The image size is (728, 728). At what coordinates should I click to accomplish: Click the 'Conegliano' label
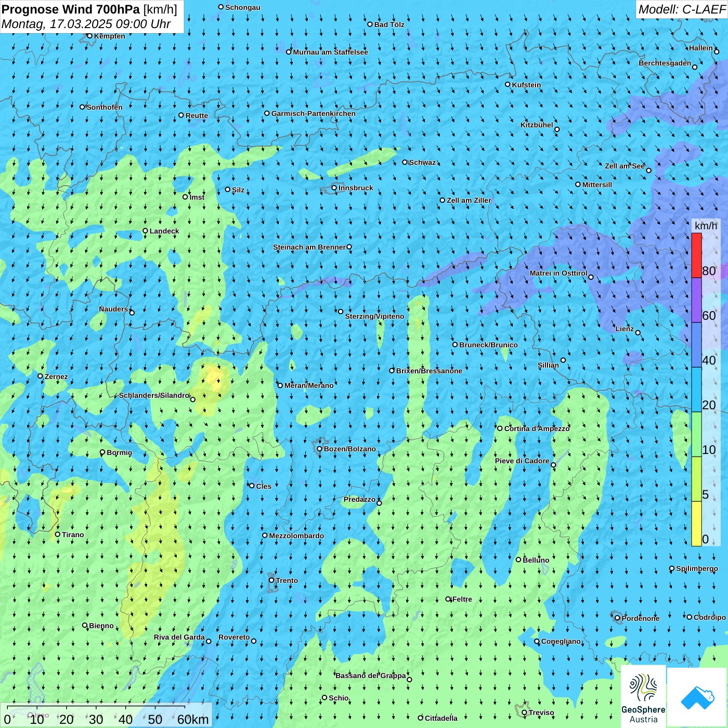pyautogui.click(x=561, y=641)
